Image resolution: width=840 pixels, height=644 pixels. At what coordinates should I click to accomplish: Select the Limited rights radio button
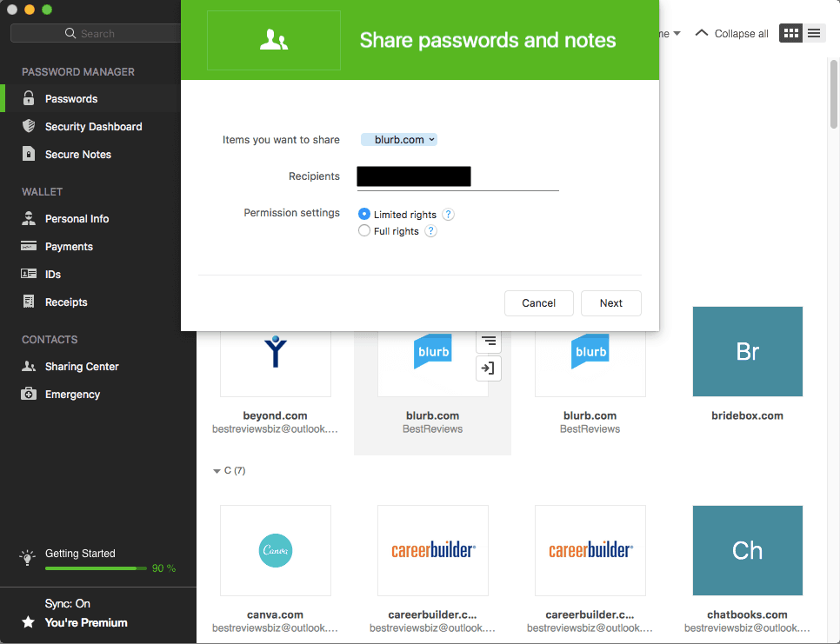[364, 214]
